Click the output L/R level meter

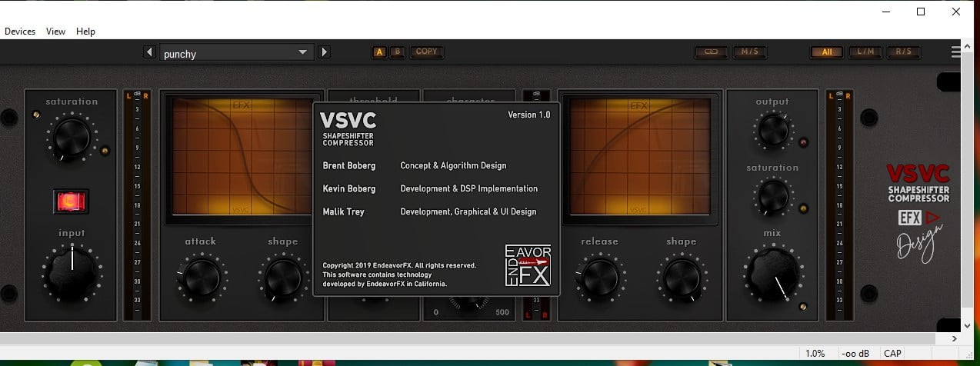click(x=839, y=205)
